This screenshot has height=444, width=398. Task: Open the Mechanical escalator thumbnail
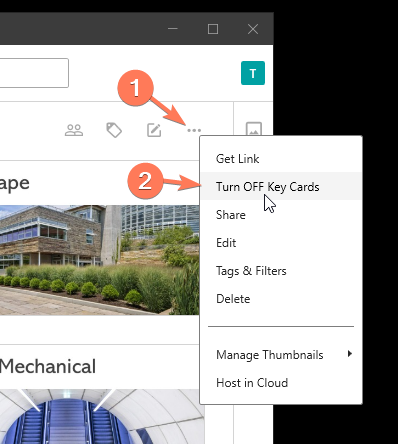(x=102, y=416)
